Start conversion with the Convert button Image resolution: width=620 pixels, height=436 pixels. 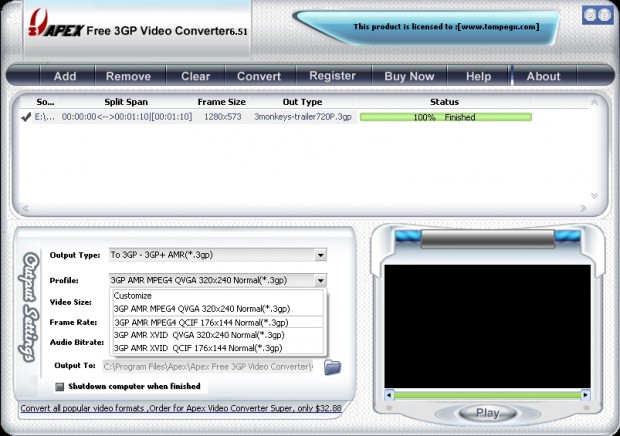click(259, 76)
